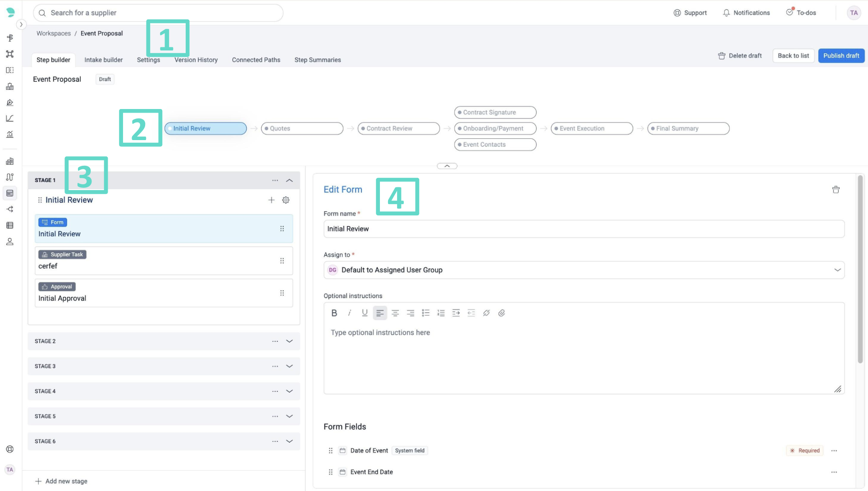Screen dimensions: 868x491
Task: Open the Version History tab
Action: tap(196, 60)
